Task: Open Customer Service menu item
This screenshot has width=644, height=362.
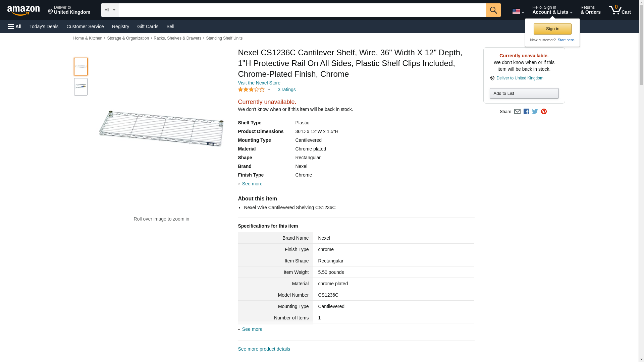Action: (x=85, y=26)
